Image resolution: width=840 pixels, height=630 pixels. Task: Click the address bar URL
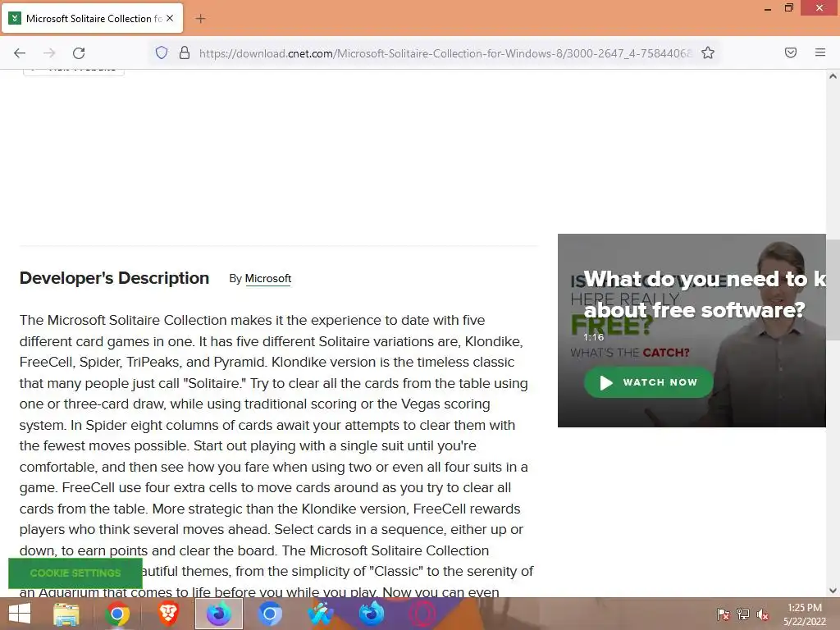tap(445, 53)
